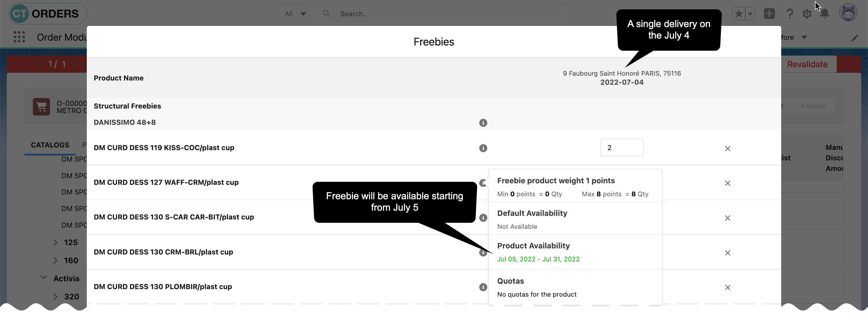The width and height of the screenshot is (868, 325).
Task: Open Salesforce Help with the question mark icon
Action: (x=790, y=14)
